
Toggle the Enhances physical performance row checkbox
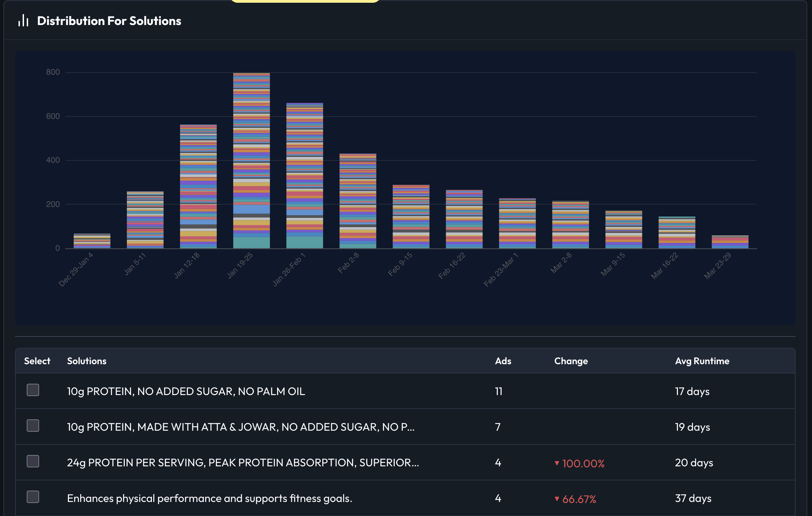tap(33, 497)
